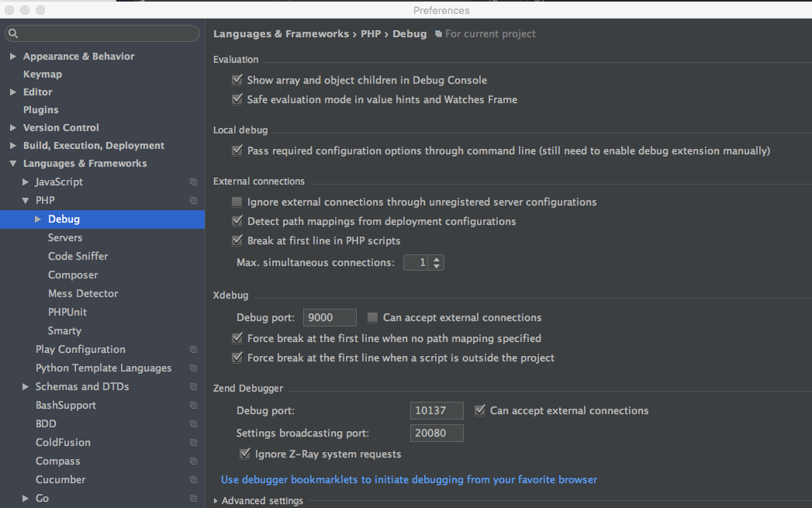This screenshot has height=508, width=812.
Task: Expand the Debug tree node arrow
Action: [38, 219]
